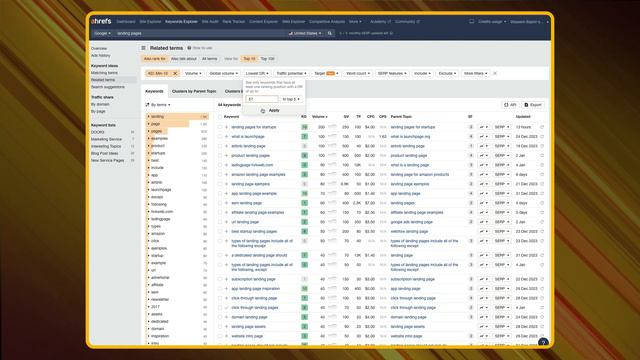The height and width of the screenshot is (360, 640).
Task: Sort table by the Volume column header
Action: [320, 117]
